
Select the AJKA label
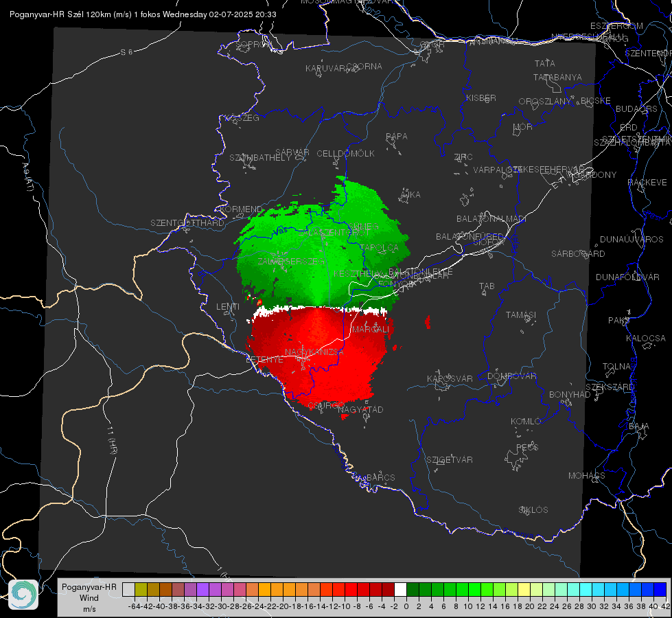pos(410,195)
